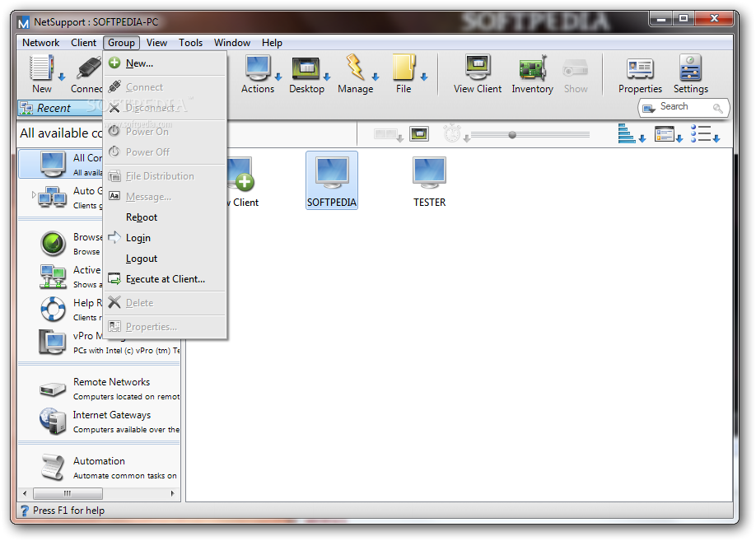The height and width of the screenshot is (541, 756).
Task: Open the Tools menu
Action: click(190, 43)
